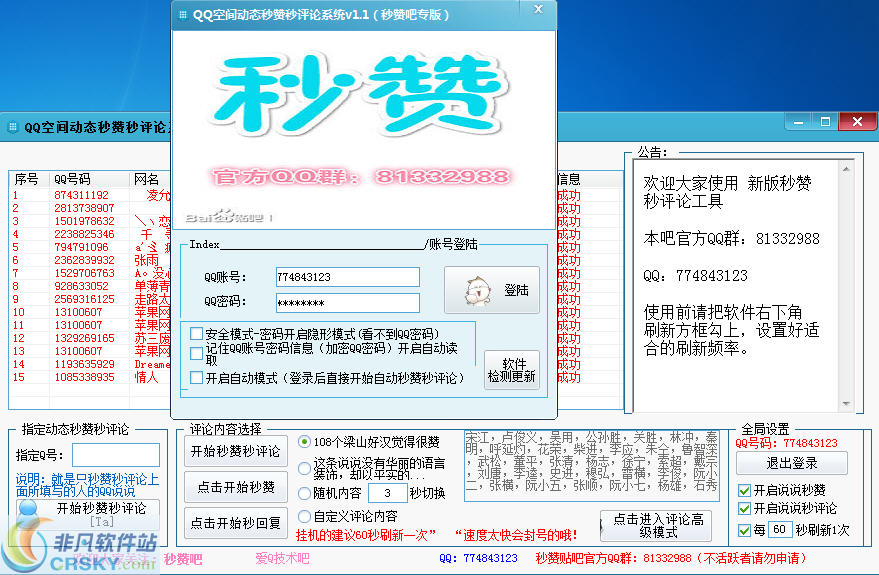Click the 开始秒赞秒评论 button in 评论内容选择
The height and width of the screenshot is (575, 879).
pyautogui.click(x=235, y=451)
